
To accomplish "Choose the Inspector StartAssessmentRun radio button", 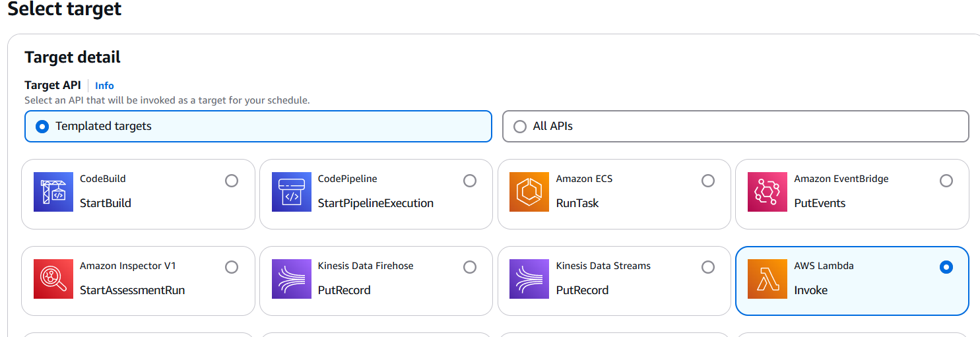I will [232, 267].
